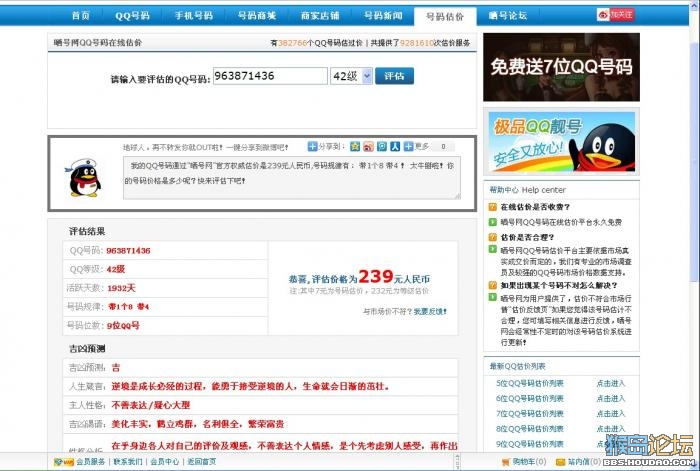700x471 pixels.
Task: Click the QQ number input field
Action: point(270,76)
